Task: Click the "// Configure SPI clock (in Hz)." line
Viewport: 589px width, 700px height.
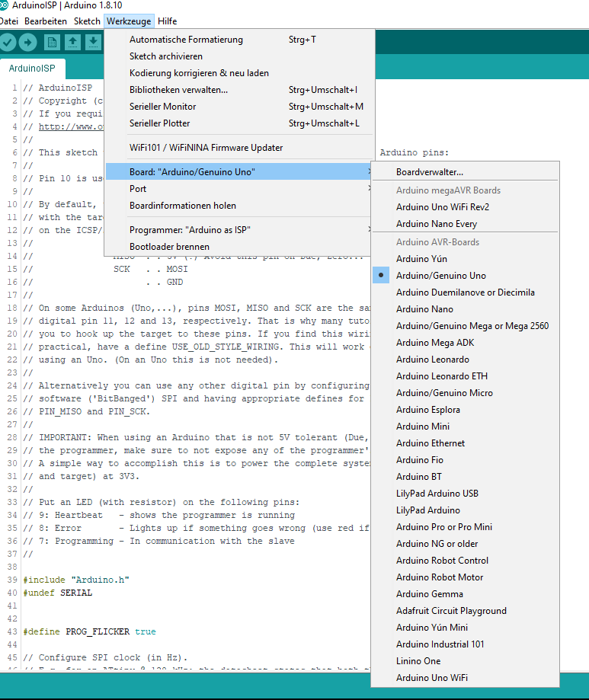Action: pos(105,657)
